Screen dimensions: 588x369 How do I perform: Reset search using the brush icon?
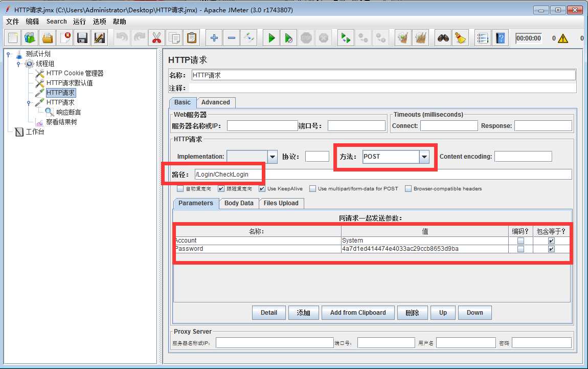coord(460,38)
